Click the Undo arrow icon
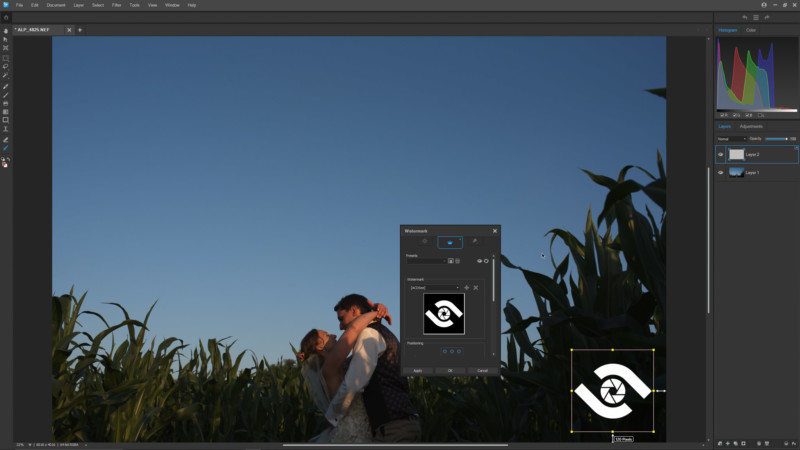Image resolution: width=800 pixels, height=450 pixels. tap(745, 17)
